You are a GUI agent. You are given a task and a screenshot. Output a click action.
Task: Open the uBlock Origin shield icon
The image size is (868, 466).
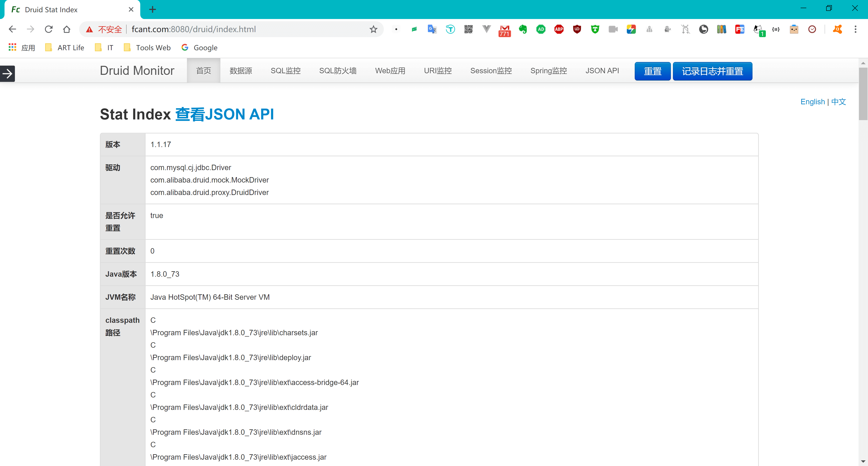[577, 29]
